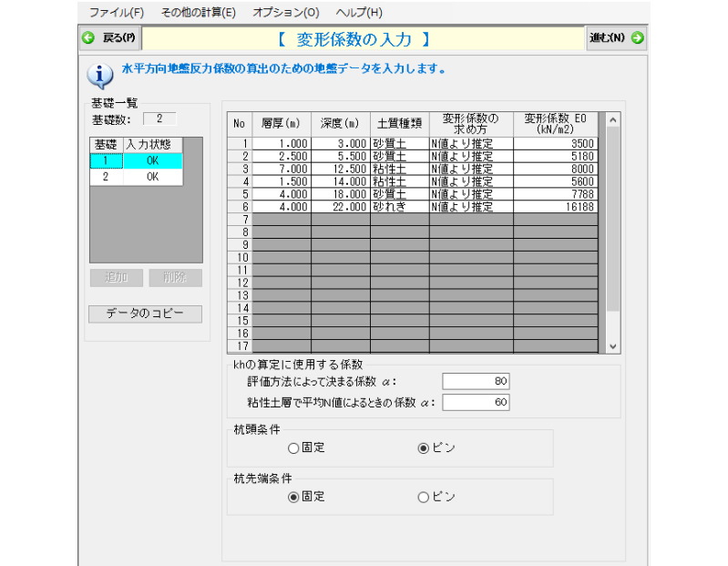This screenshot has width=728, height=566.
Task: Click the 評価方法 coefficient α field showing 80
Action: [476, 381]
